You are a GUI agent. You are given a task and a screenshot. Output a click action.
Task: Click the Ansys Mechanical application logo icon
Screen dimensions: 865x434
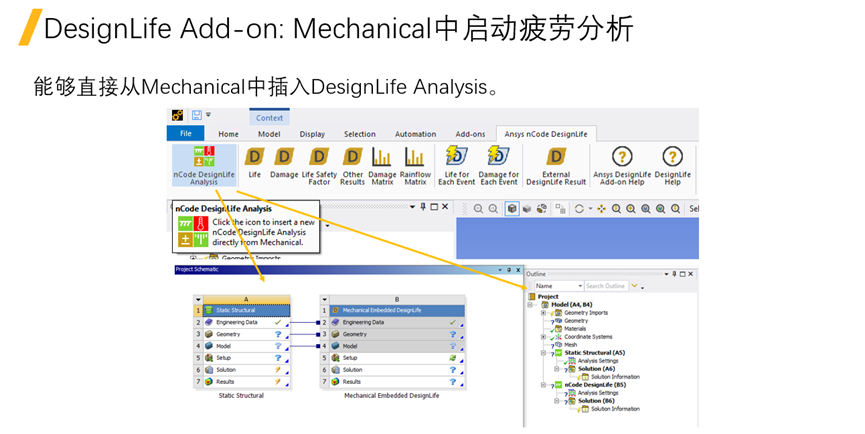tap(177, 115)
